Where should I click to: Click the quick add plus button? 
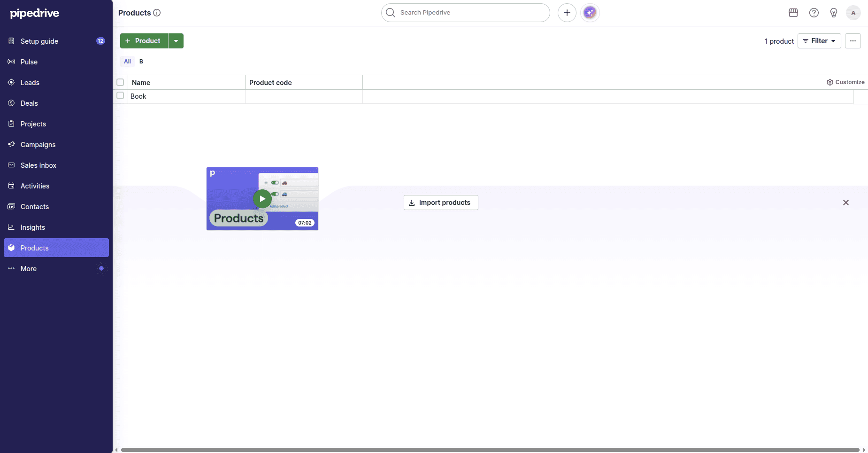click(x=567, y=13)
